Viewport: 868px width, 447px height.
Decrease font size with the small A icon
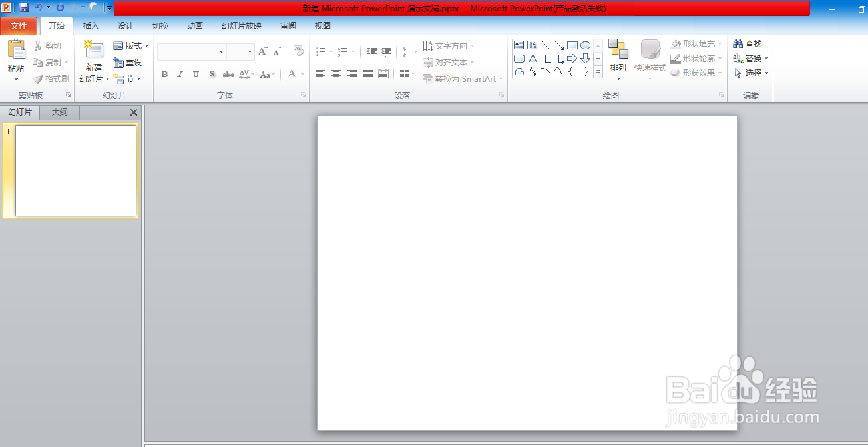click(278, 51)
